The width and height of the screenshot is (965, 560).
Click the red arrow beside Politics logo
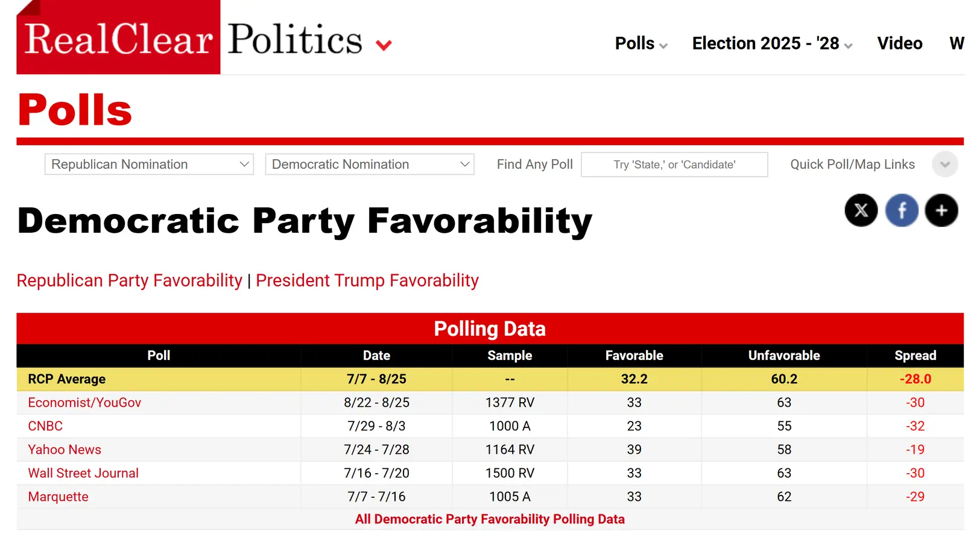[x=384, y=45]
